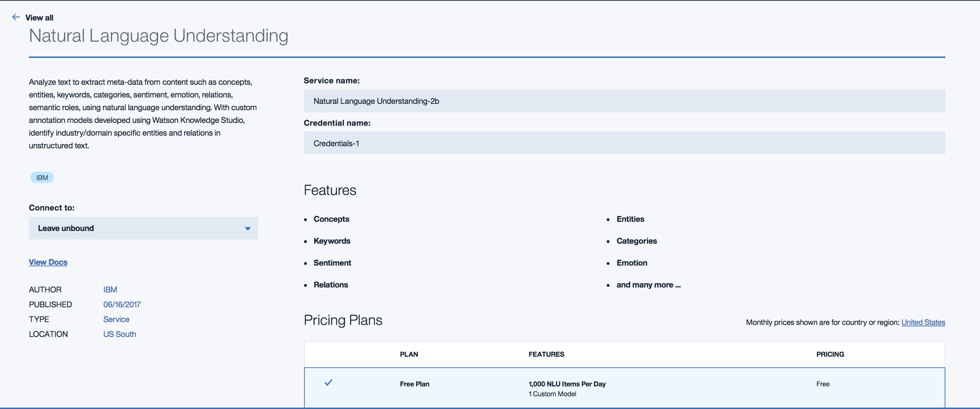Select the Free Plan name cell
The height and width of the screenshot is (409, 980).
(x=414, y=384)
